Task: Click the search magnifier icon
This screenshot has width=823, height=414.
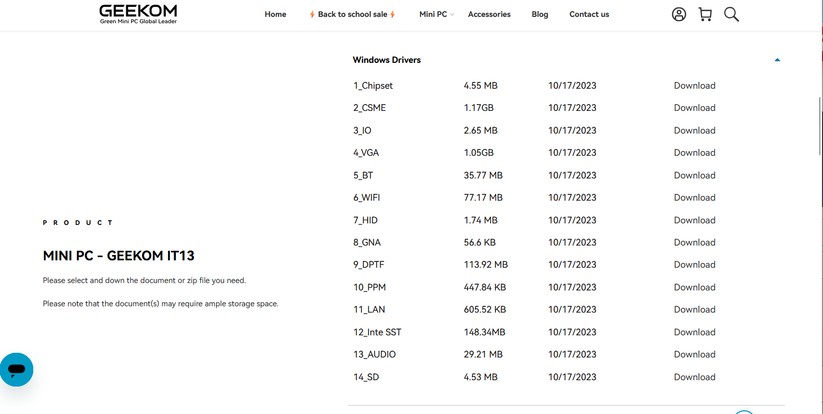Action: tap(731, 14)
